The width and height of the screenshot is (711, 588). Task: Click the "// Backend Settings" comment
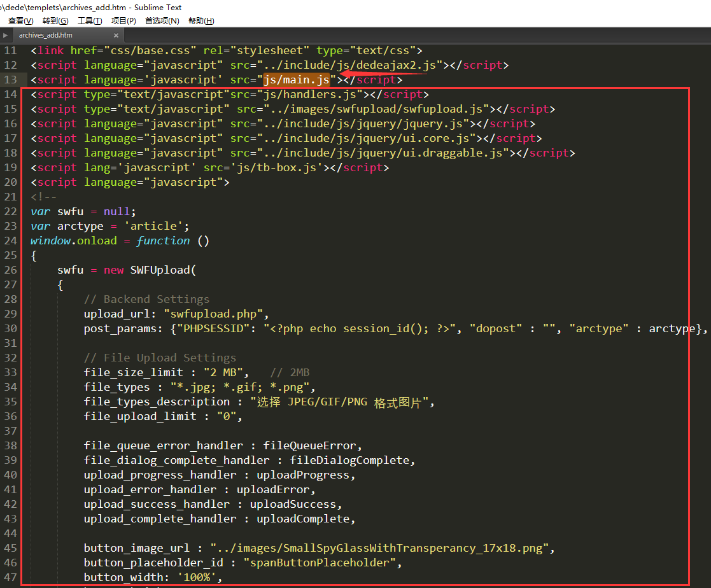(146, 299)
